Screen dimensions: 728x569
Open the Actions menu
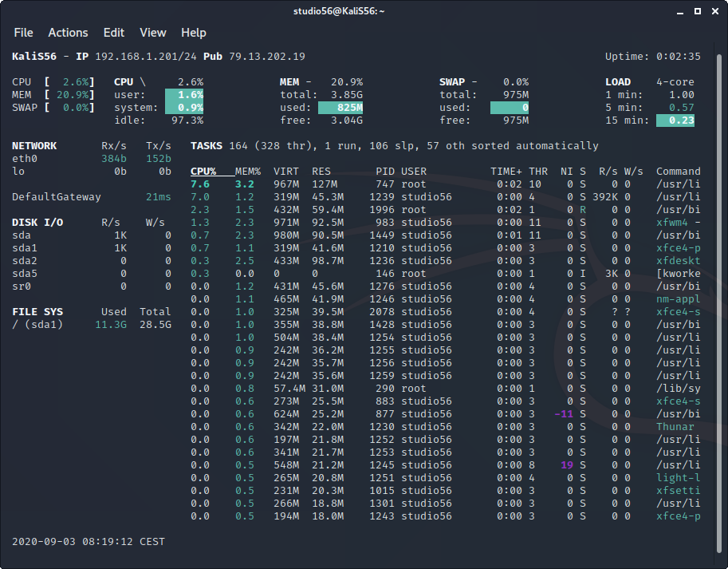click(x=68, y=33)
